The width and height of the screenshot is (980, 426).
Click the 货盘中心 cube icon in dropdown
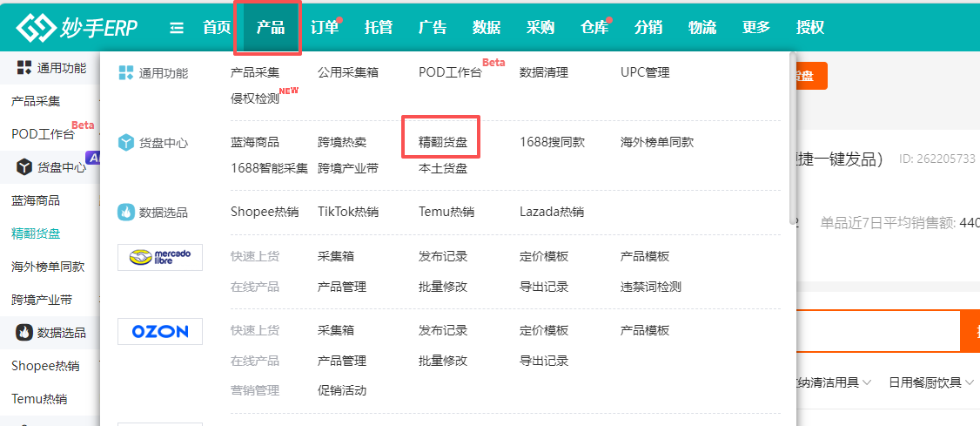[x=126, y=143]
